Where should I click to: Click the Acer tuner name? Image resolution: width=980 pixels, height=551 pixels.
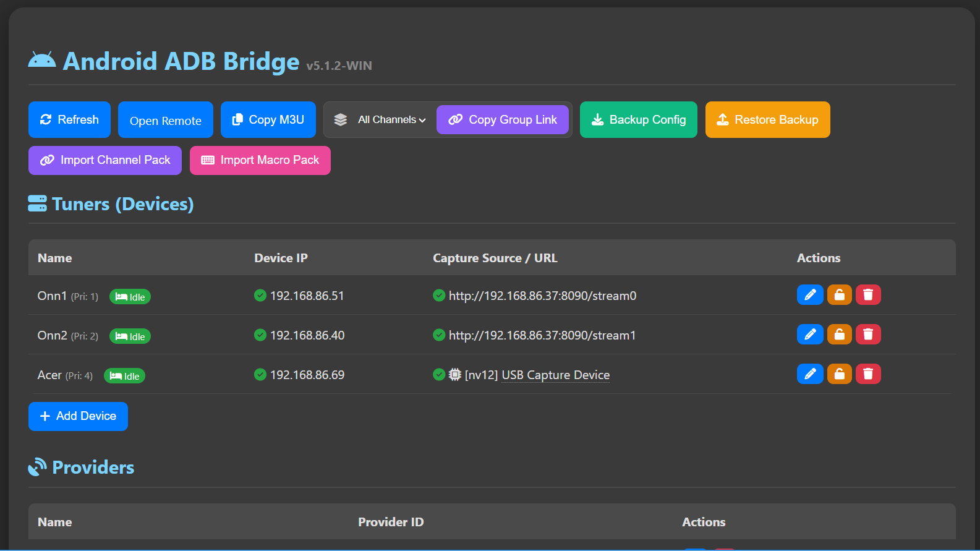(x=49, y=375)
